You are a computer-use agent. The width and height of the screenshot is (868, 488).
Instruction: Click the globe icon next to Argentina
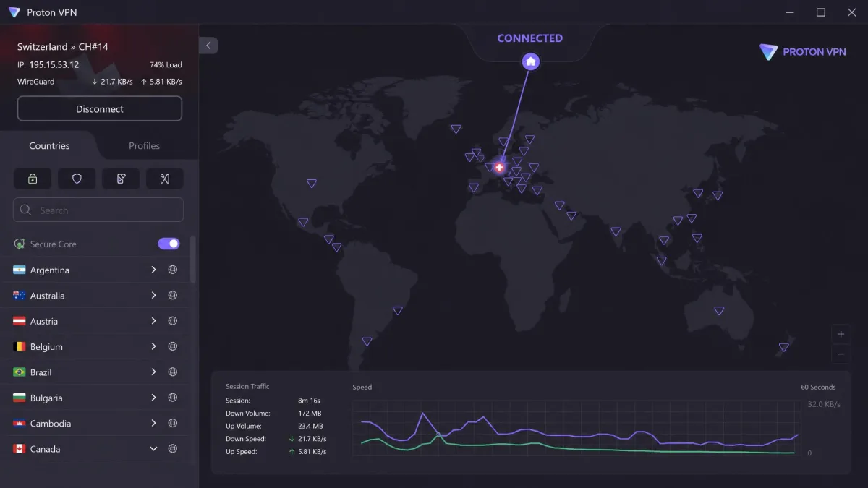click(x=173, y=270)
